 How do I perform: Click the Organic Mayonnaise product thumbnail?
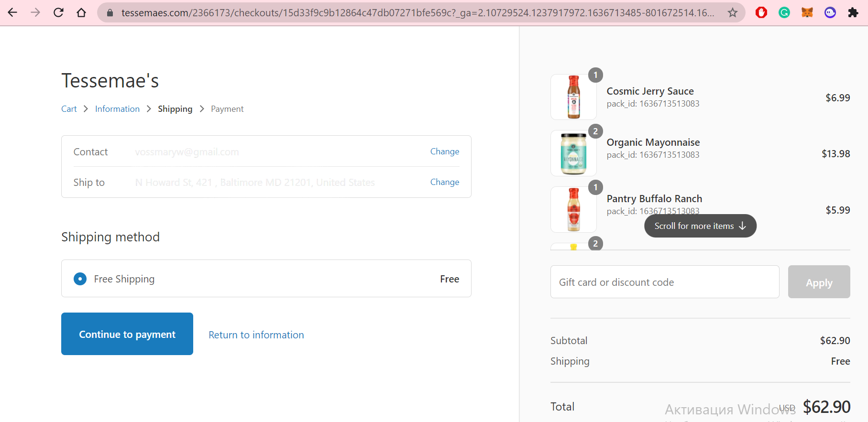pyautogui.click(x=573, y=153)
